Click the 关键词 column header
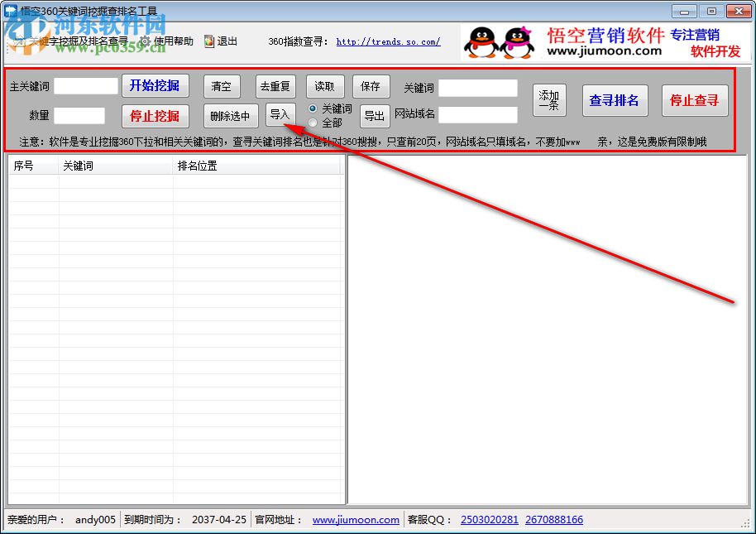756x534 pixels. (x=115, y=166)
